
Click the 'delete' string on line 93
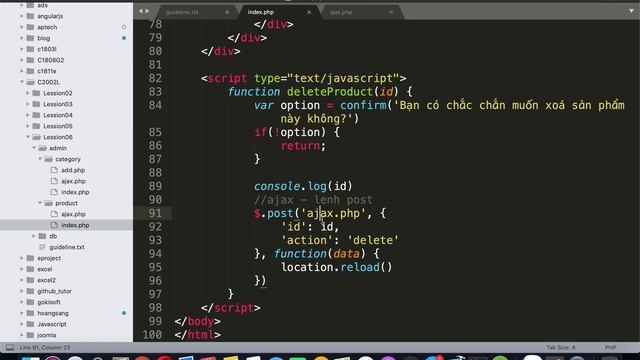373,240
